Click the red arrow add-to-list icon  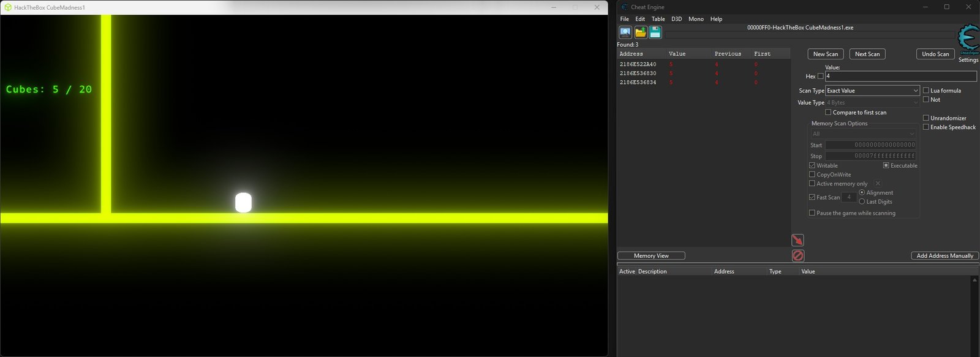(x=797, y=240)
